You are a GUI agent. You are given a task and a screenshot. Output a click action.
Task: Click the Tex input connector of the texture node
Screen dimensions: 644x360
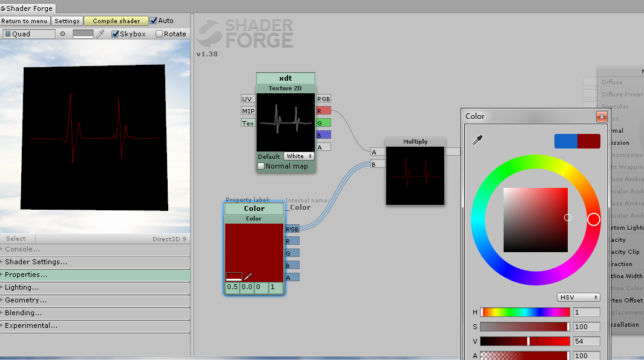(248, 123)
